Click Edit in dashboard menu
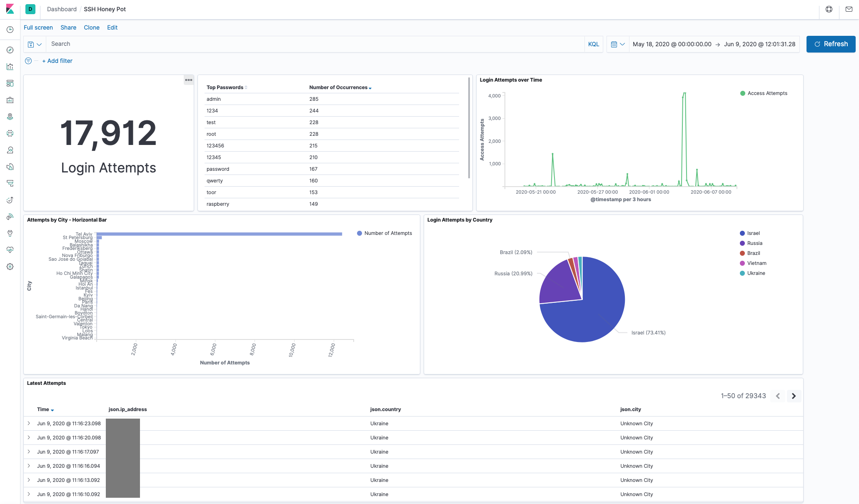 pyautogui.click(x=112, y=27)
